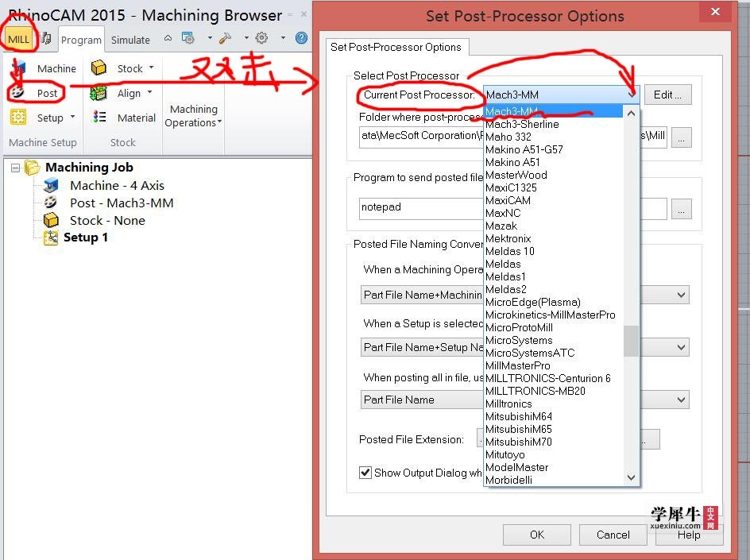
Task: Browse for program to send posted file
Action: click(x=681, y=209)
